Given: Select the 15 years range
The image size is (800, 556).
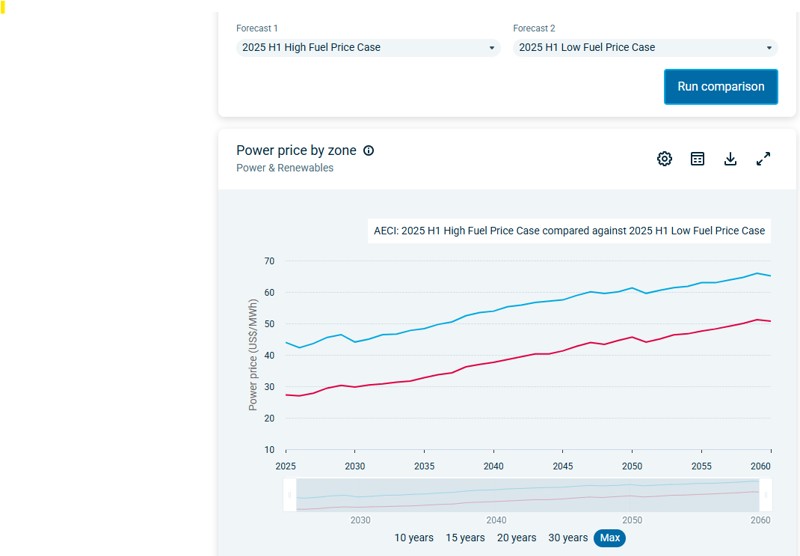Looking at the screenshot, I should point(465,538).
